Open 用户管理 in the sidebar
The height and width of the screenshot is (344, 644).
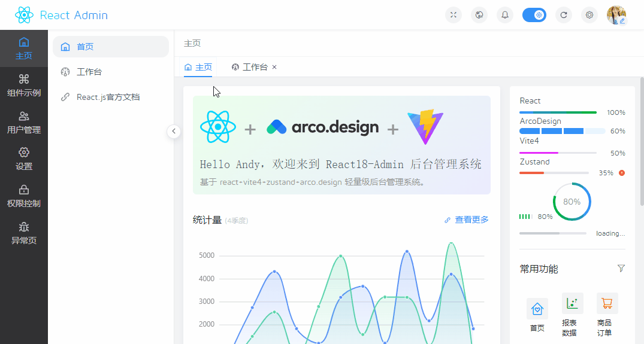tap(24, 122)
